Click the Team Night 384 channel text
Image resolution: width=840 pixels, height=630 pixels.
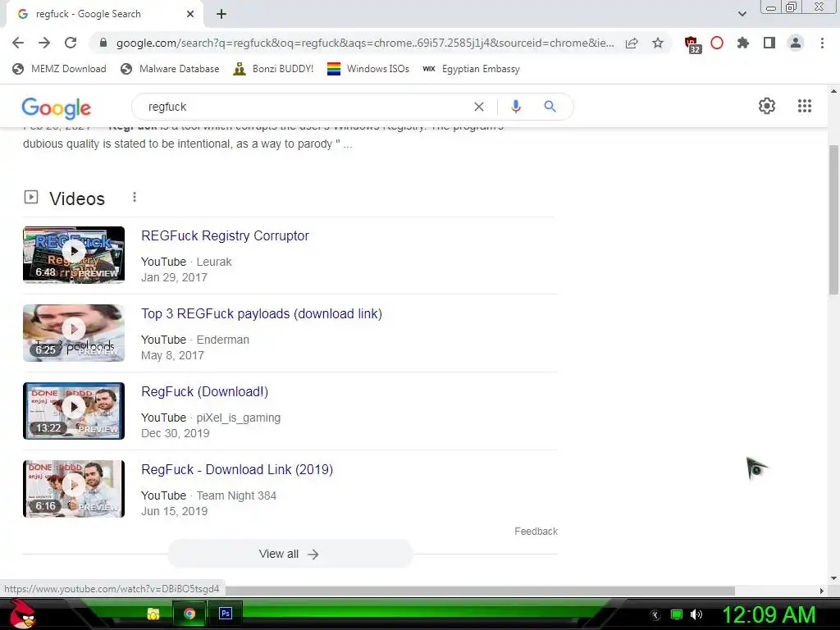point(236,495)
